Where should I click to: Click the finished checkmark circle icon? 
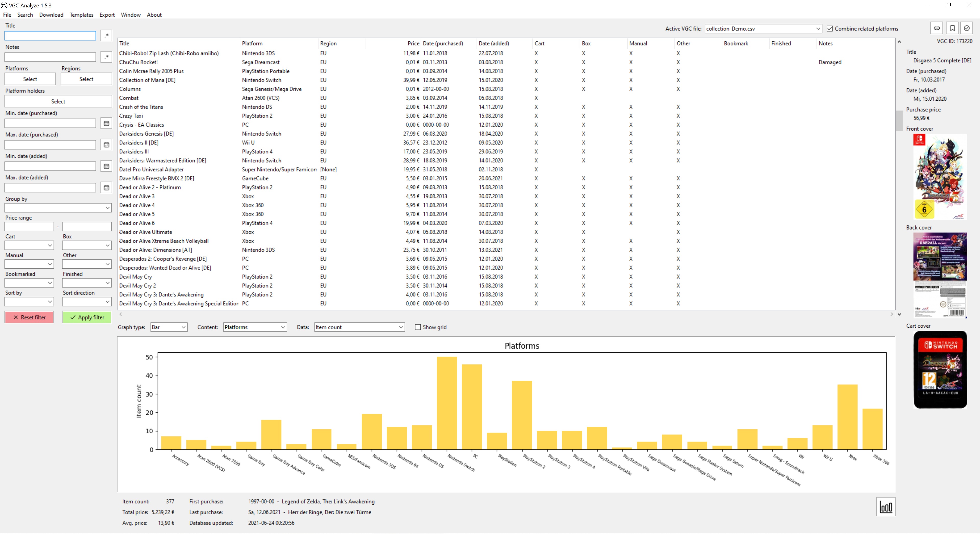tap(966, 28)
